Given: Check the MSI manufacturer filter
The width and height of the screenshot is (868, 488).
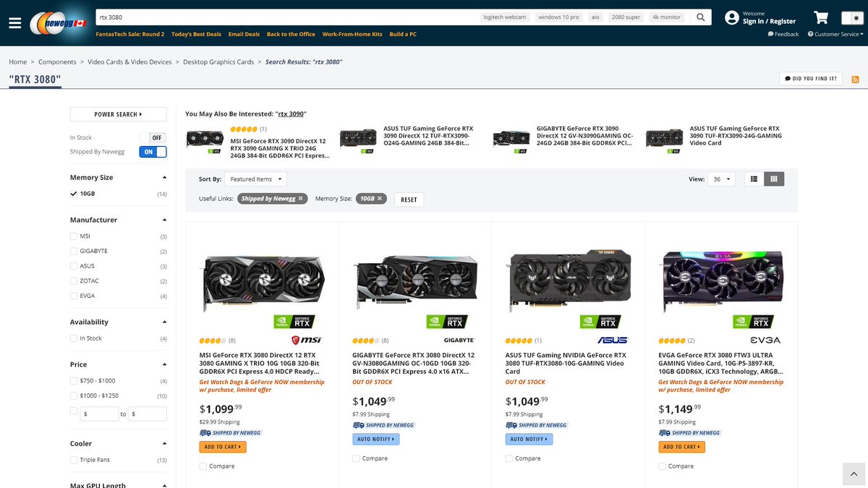Looking at the screenshot, I should pyautogui.click(x=74, y=236).
